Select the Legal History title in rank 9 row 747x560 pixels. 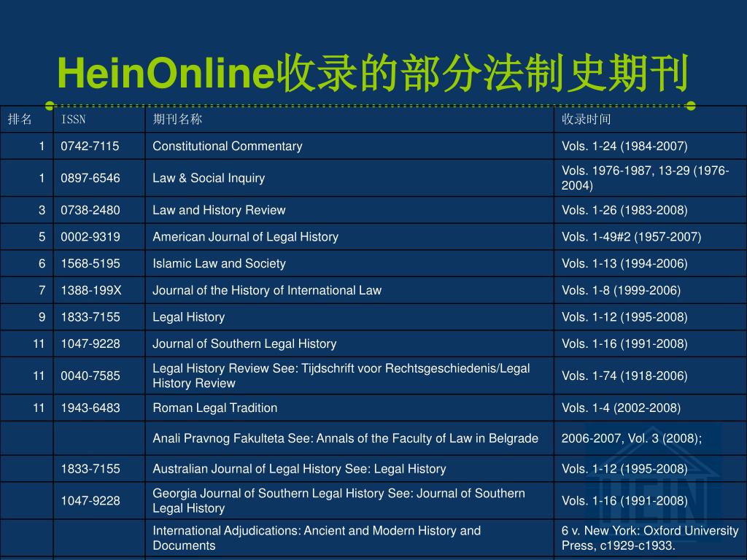coord(189,317)
